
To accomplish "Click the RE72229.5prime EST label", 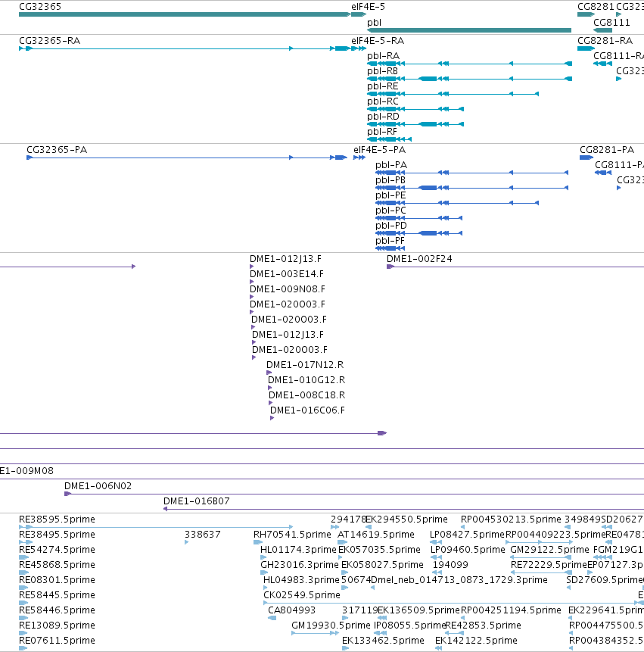I will tap(549, 565).
